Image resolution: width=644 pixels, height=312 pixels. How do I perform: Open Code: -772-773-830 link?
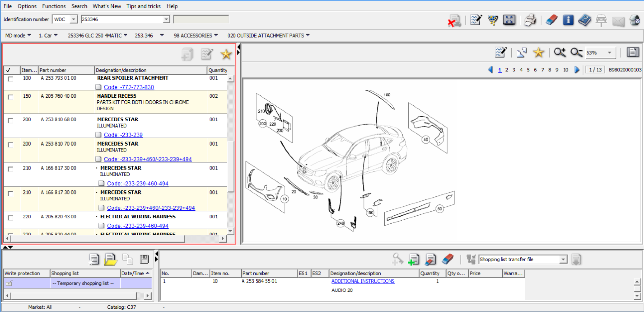[x=129, y=87]
